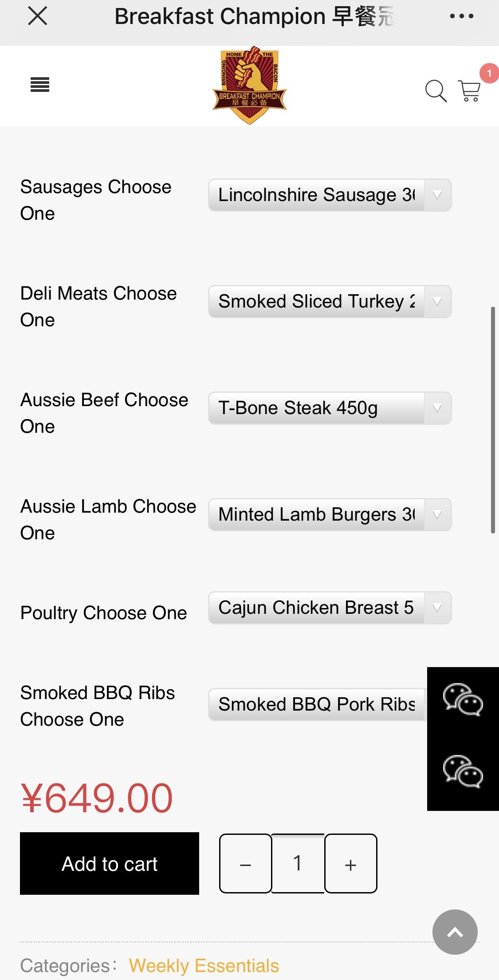The height and width of the screenshot is (980, 499).
Task: Expand the Poultry Choose One dropdown
Action: [x=330, y=608]
